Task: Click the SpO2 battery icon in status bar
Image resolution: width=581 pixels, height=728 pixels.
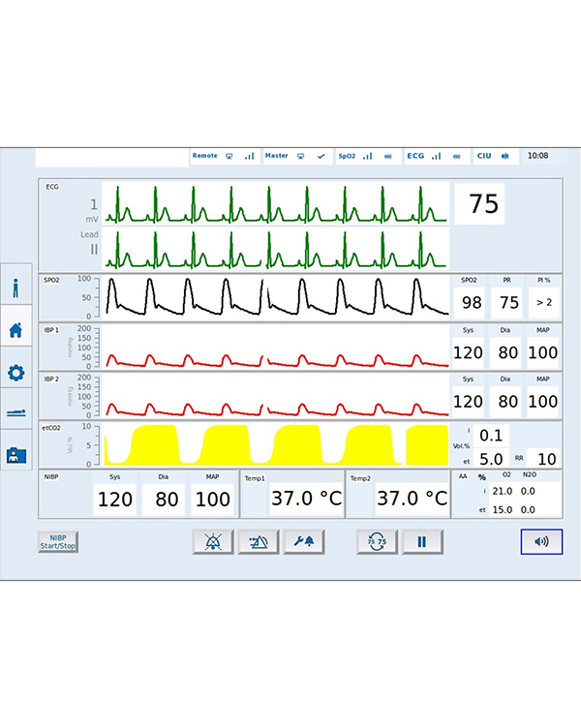Action: click(x=387, y=157)
